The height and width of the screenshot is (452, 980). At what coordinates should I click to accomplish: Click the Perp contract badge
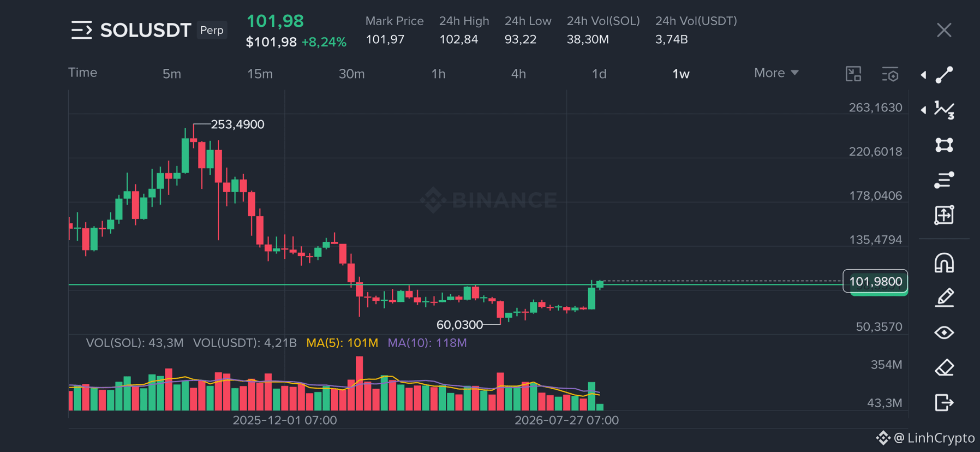coord(212,30)
